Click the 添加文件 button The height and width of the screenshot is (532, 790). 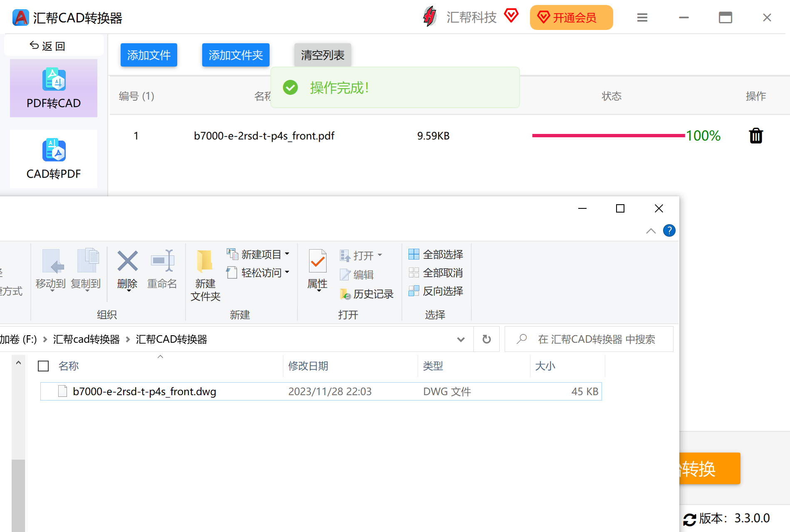(149, 55)
